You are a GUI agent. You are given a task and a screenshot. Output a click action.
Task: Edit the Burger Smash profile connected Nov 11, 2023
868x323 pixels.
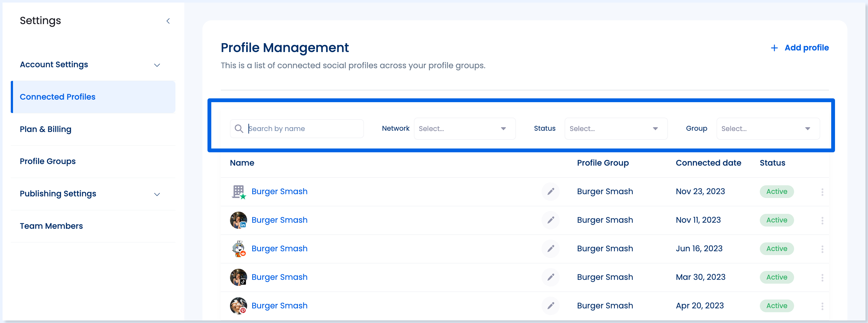550,220
